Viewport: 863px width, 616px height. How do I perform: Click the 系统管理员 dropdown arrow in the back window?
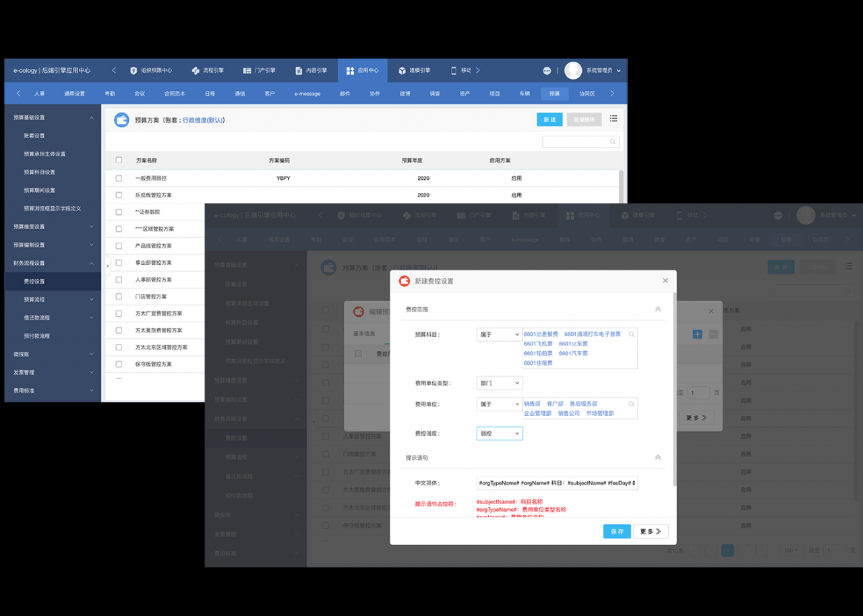click(x=854, y=216)
